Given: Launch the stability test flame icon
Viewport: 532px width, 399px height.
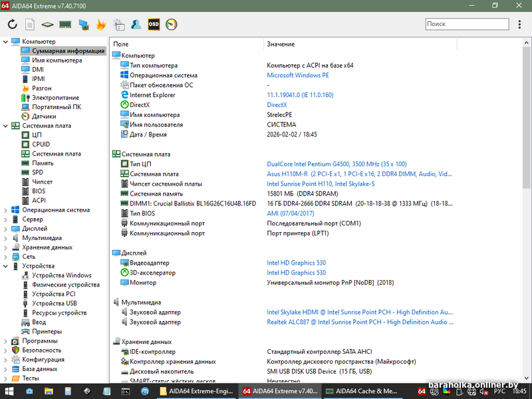Looking at the screenshot, I should pos(101,25).
